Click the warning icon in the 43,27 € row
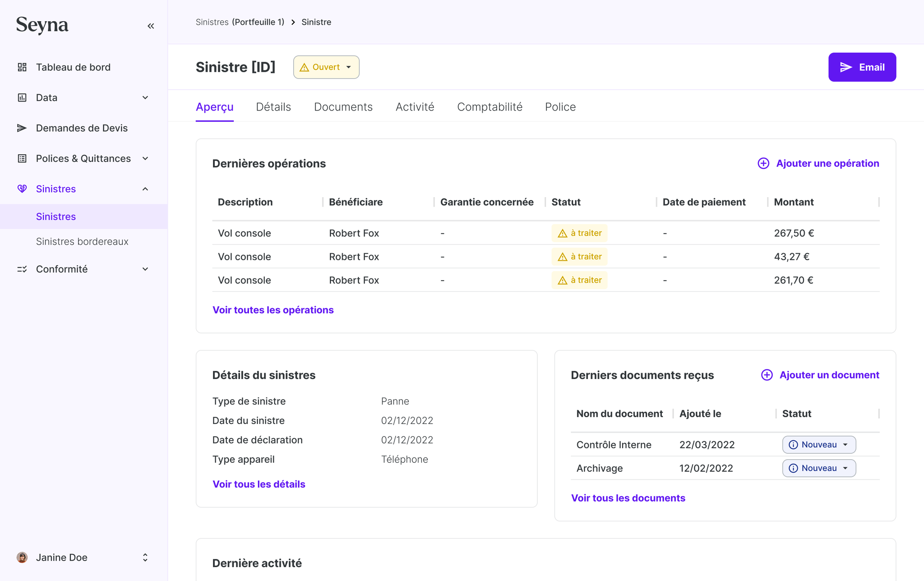The image size is (924, 581). [x=563, y=257]
